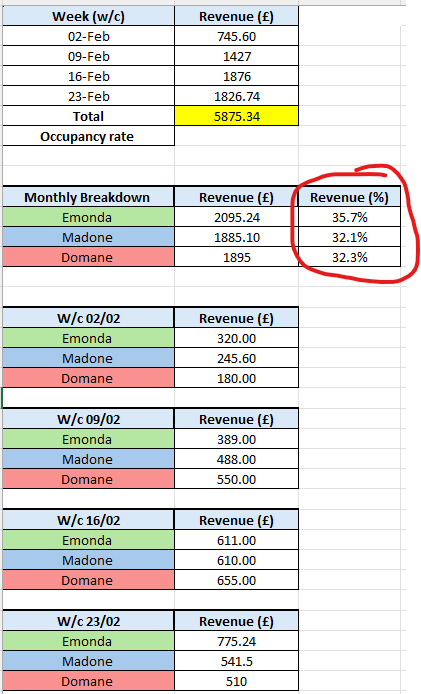
Task: Click the 180.00 Domane revenue cell
Action: pyautogui.click(x=236, y=378)
